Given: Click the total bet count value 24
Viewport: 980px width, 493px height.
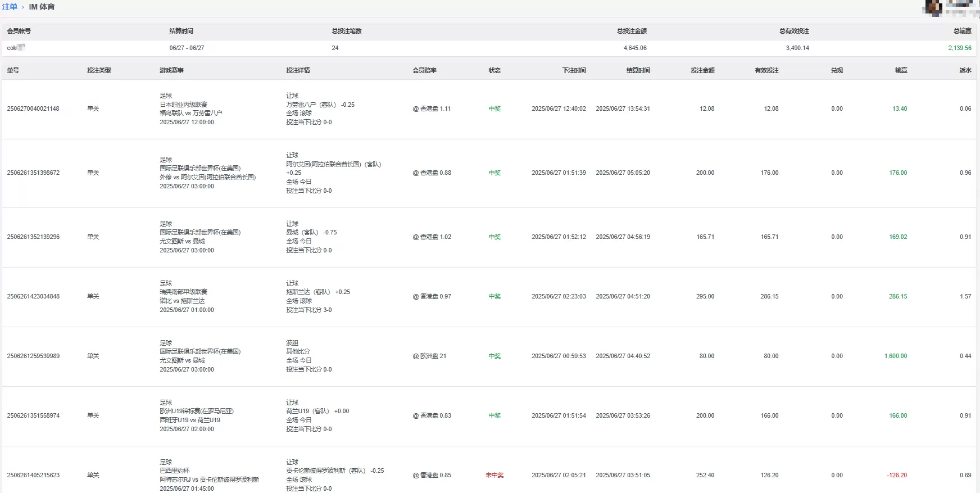Looking at the screenshot, I should tap(335, 48).
